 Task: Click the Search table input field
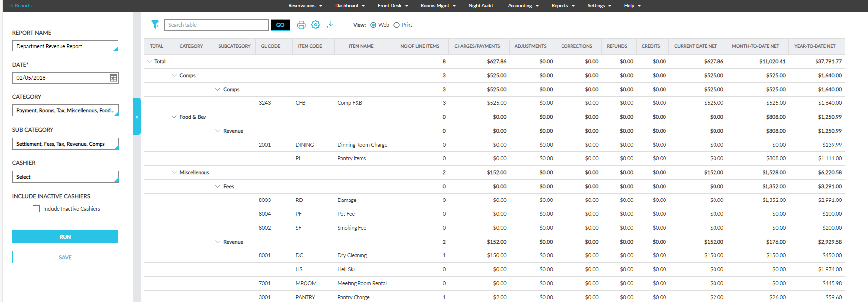[216, 25]
